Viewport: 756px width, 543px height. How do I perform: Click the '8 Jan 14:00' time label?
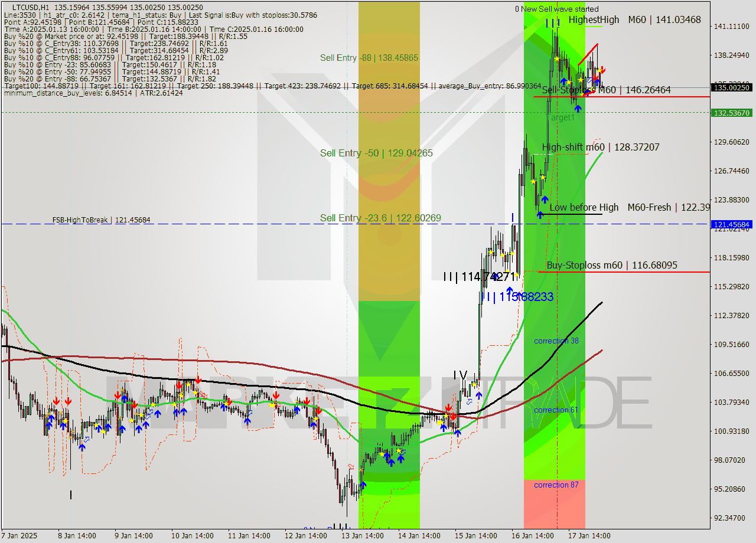click(x=77, y=536)
